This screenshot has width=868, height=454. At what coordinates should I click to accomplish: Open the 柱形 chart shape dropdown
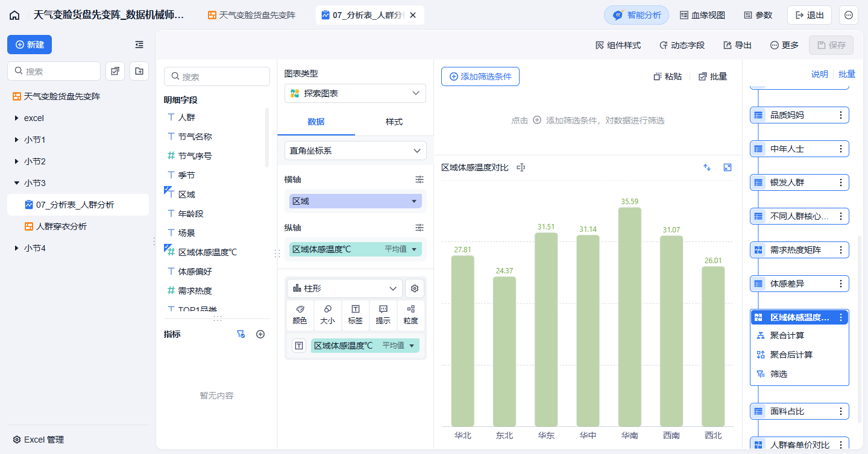[345, 288]
